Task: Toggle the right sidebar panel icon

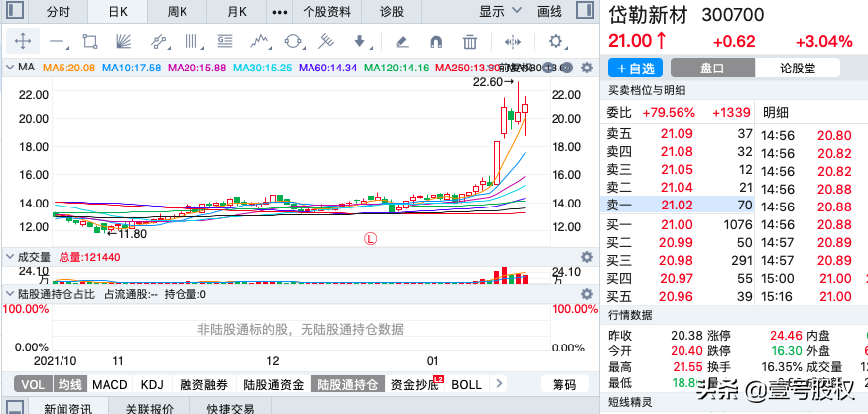Action: tap(584, 11)
